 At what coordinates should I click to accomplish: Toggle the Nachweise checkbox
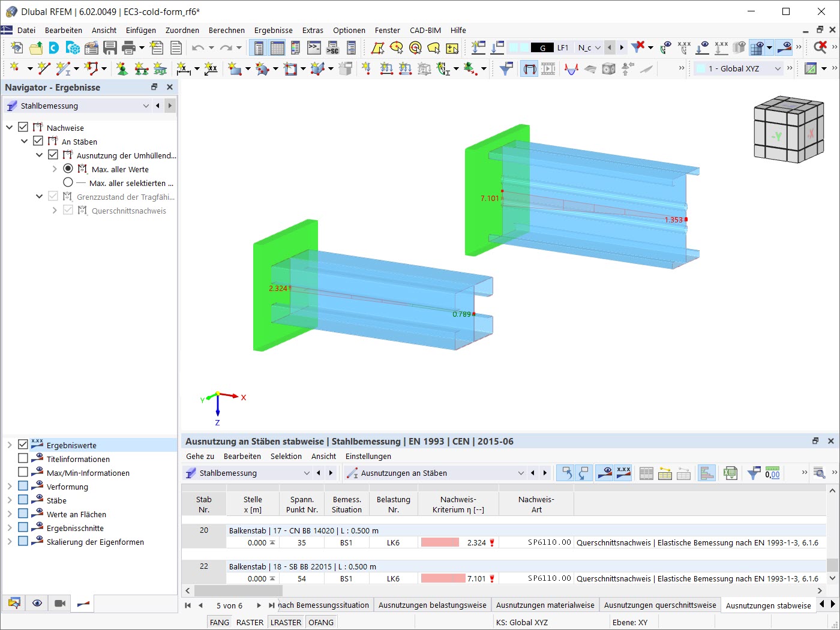click(23, 127)
